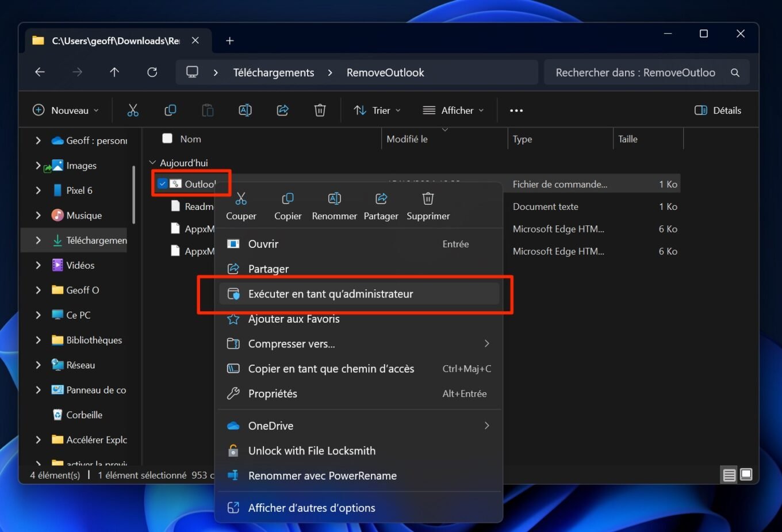Click the navigation pane scrollbar

pos(133,194)
